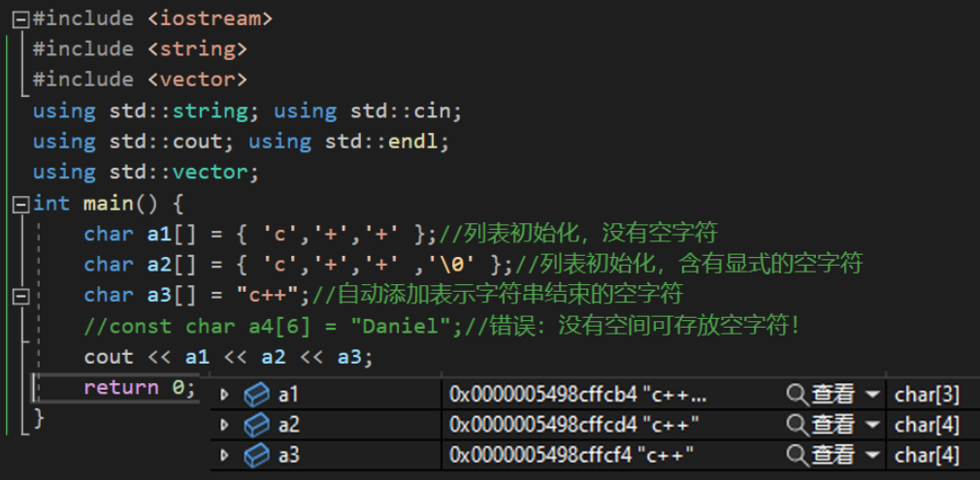The image size is (980, 480).
Task: Click the magnifier 查看 icon in a3 row
Action: (797, 456)
